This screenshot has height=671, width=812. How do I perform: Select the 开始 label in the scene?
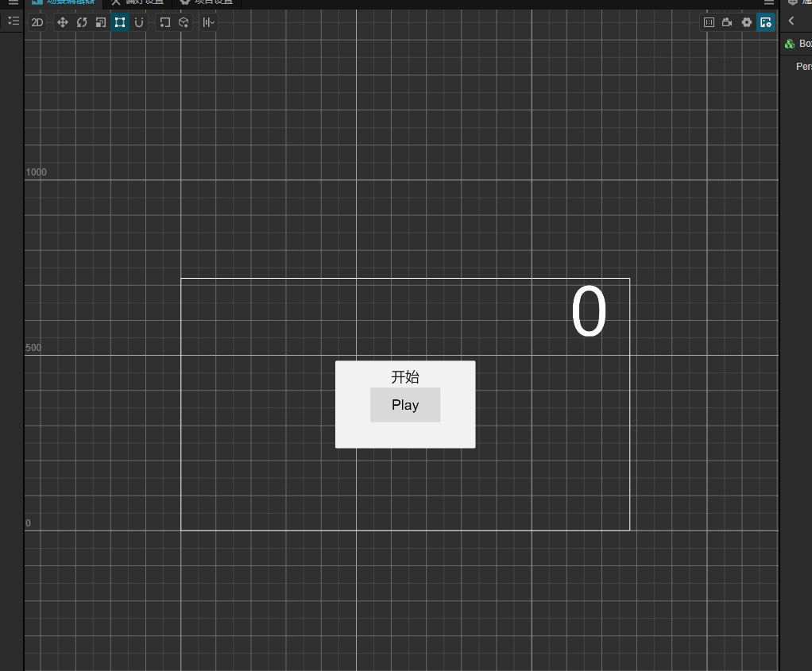405,377
